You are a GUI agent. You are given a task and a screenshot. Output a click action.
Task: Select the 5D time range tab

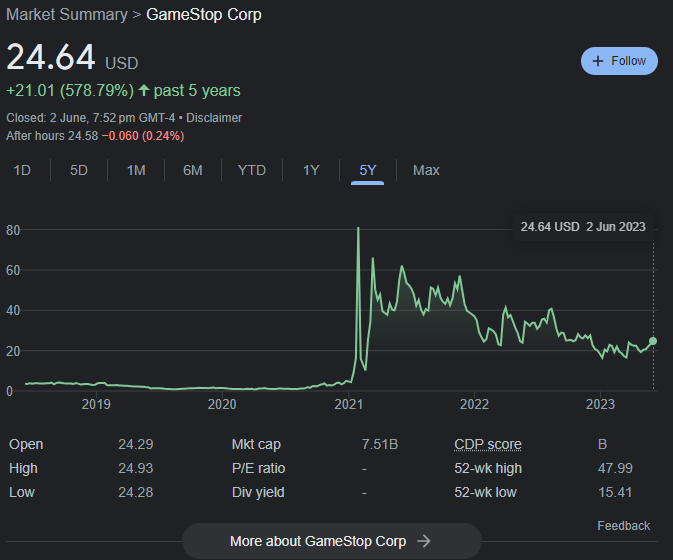[x=79, y=170]
